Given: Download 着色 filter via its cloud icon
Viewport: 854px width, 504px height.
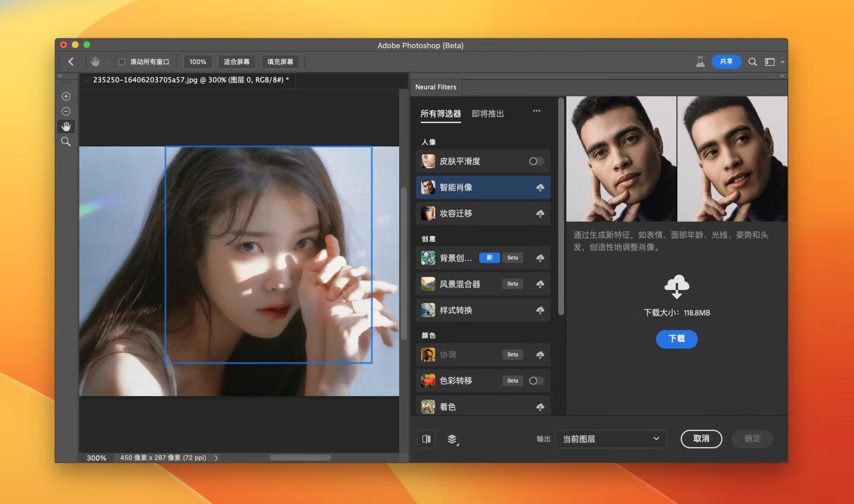Looking at the screenshot, I should coord(540,407).
